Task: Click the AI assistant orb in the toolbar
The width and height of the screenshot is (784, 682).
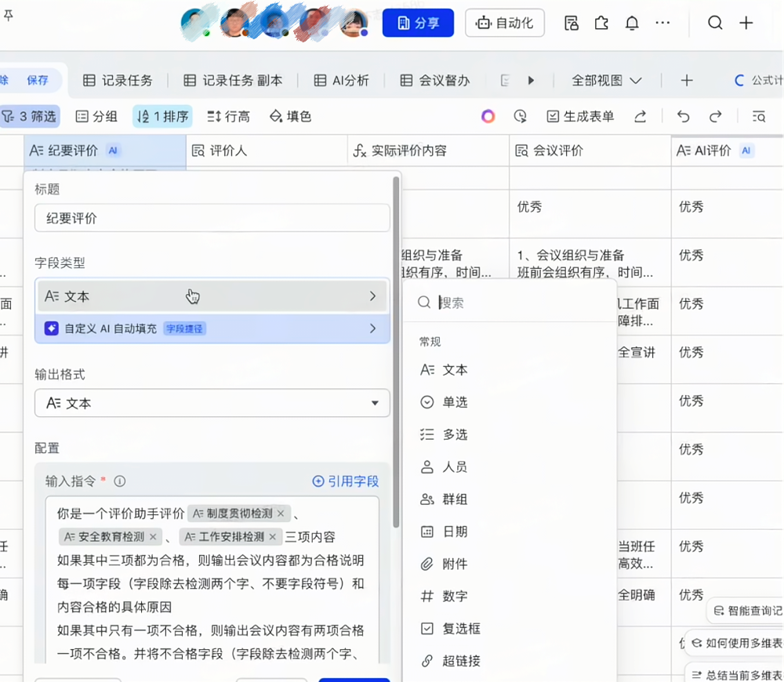Action: pyautogui.click(x=488, y=115)
